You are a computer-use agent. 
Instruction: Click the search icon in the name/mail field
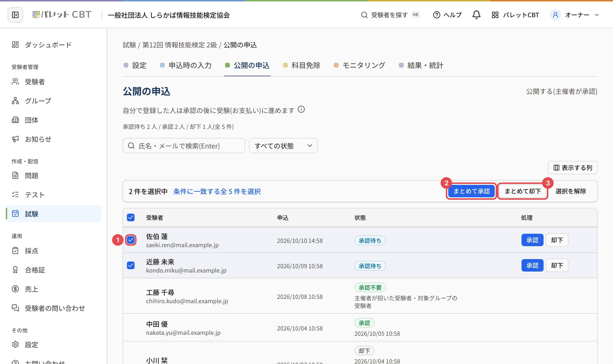point(131,146)
